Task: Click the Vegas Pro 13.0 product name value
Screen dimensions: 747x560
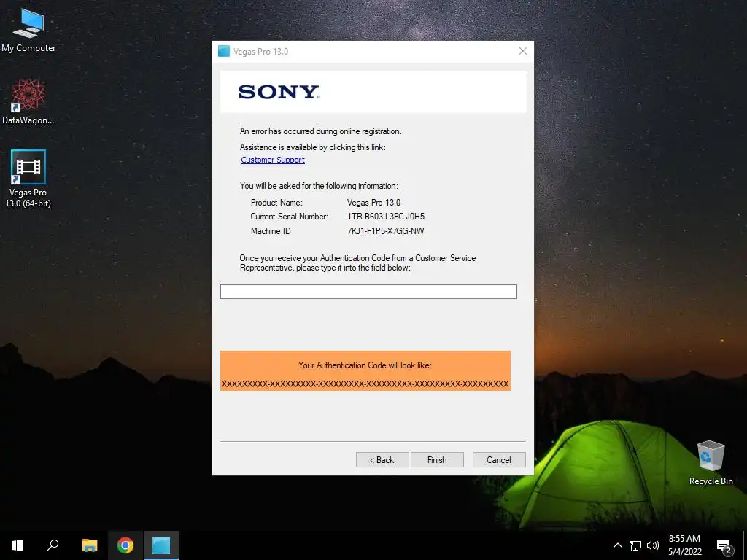Action: tap(373, 203)
